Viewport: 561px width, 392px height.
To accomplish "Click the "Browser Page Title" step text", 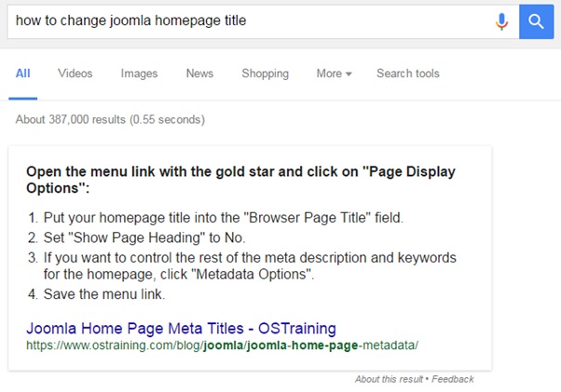I will 224,219.
